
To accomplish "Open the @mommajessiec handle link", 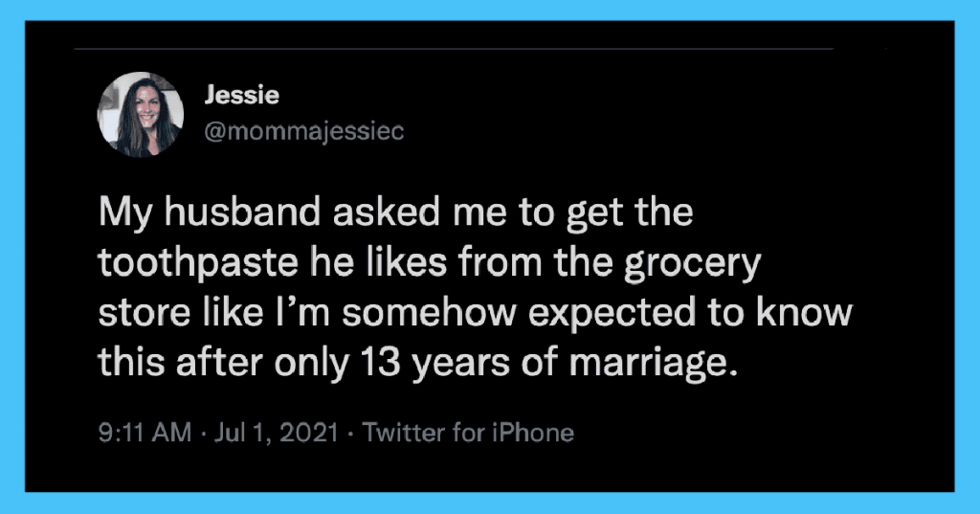I will point(304,131).
